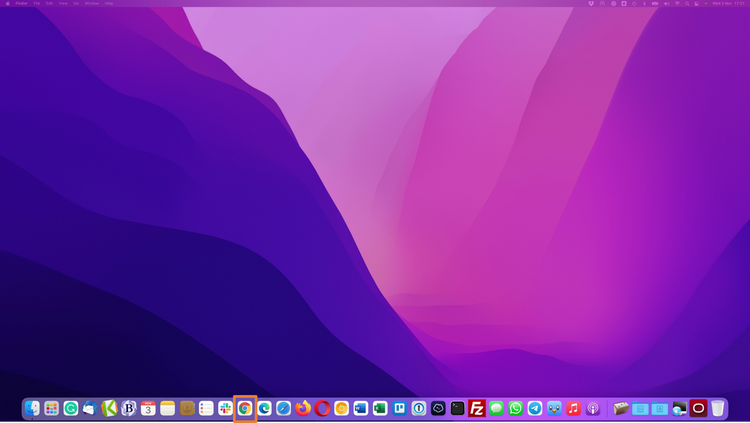Open the Trash in the dock
Image resolution: width=750 pixels, height=423 pixels.
pos(718,408)
